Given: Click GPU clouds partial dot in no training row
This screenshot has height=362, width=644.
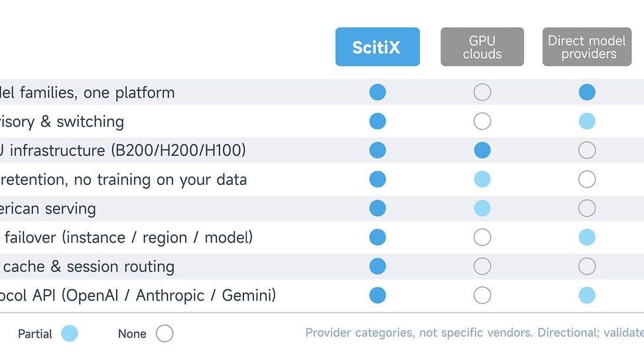Looking at the screenshot, I should 482,180.
